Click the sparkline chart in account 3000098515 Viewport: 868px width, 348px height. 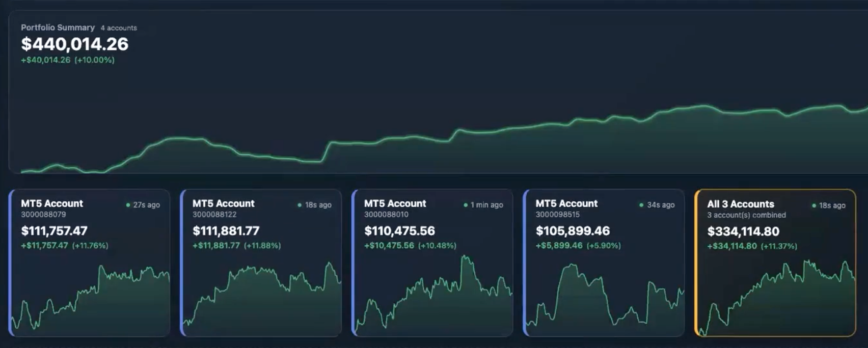click(x=606, y=299)
